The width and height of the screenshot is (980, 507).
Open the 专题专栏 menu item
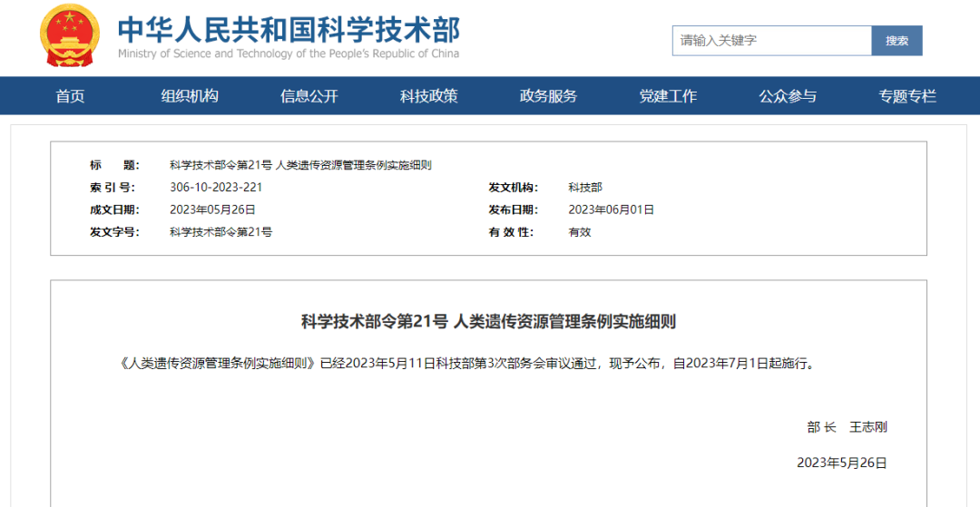pos(906,96)
